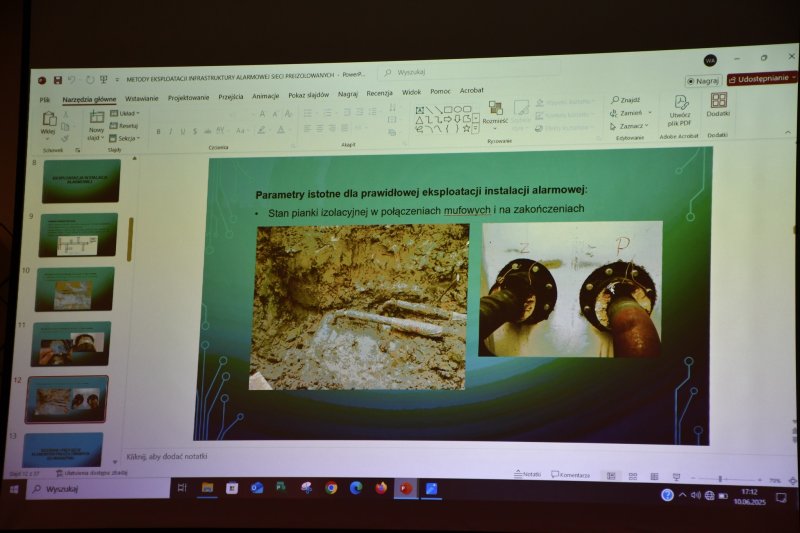Switch to the Projektowanie tab
The image size is (800, 533).
click(188, 97)
